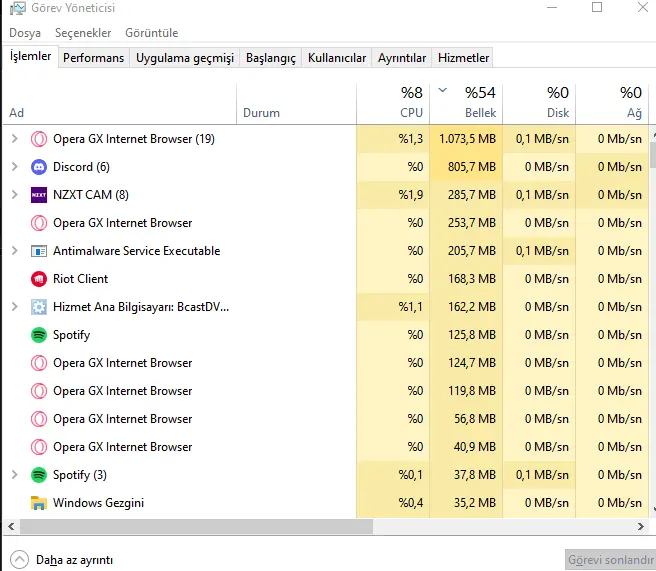
Task: Click the 168,3 MB memory value
Action: [x=472, y=279]
